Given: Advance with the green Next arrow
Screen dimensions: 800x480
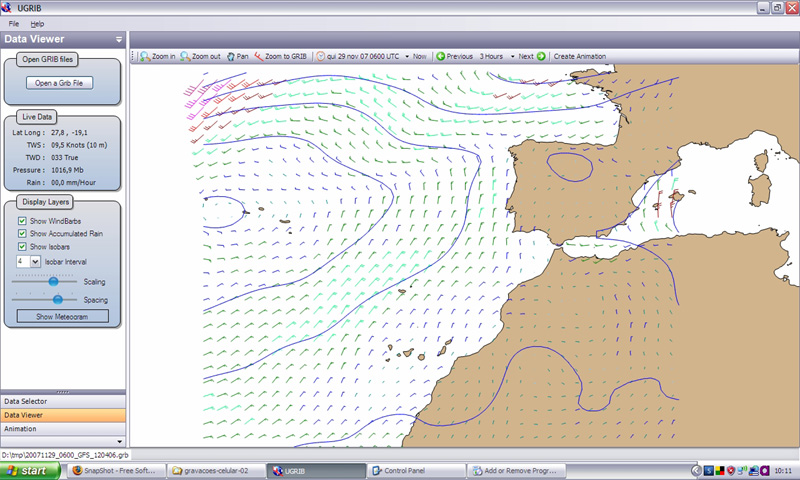Looking at the screenshot, I should coord(541,56).
